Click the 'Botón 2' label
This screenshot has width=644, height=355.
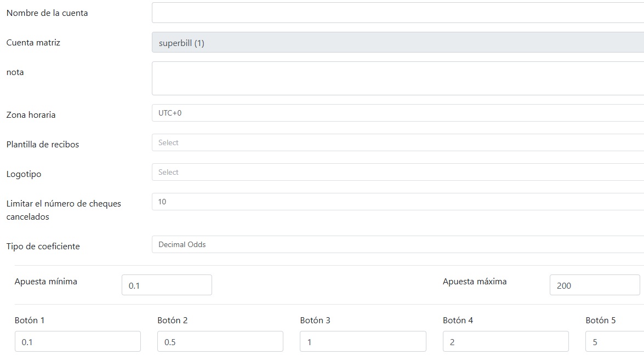pos(173,320)
